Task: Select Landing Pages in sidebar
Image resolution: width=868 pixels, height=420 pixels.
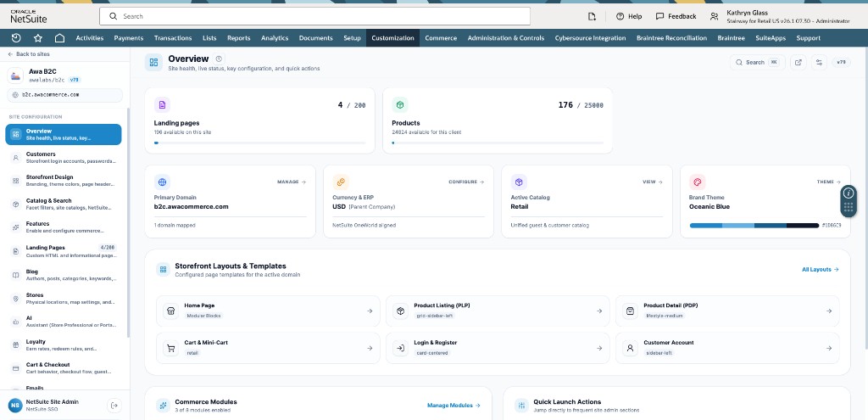Action: click(64, 251)
